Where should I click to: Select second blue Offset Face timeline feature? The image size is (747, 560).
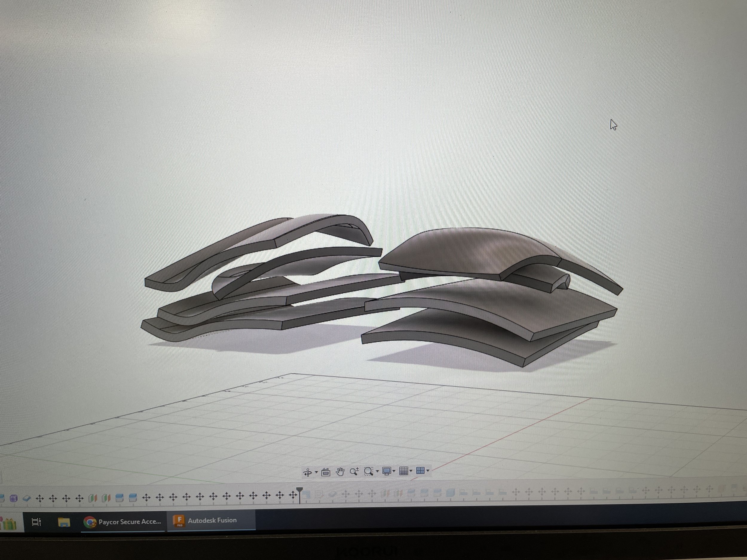(133, 498)
